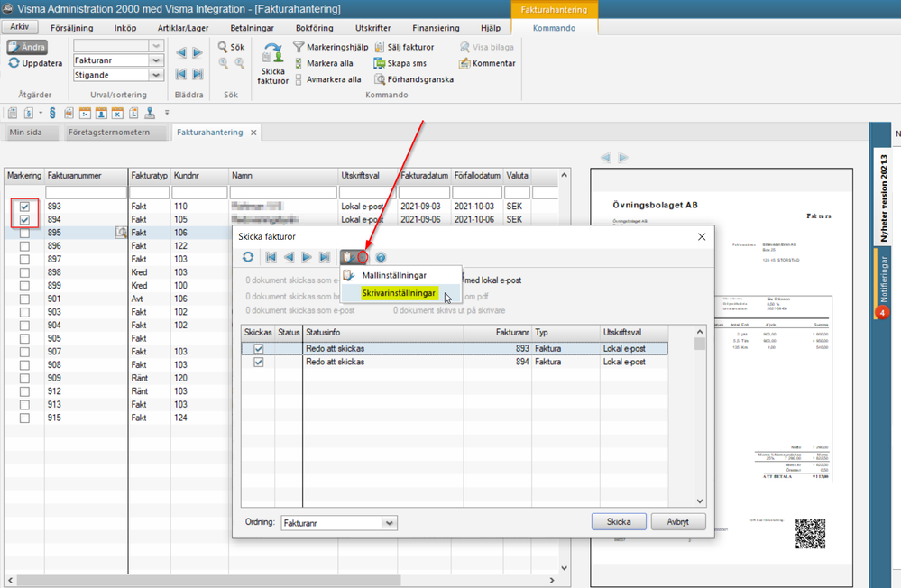Check marking box for invoice 915
901x588 pixels.
tap(24, 418)
